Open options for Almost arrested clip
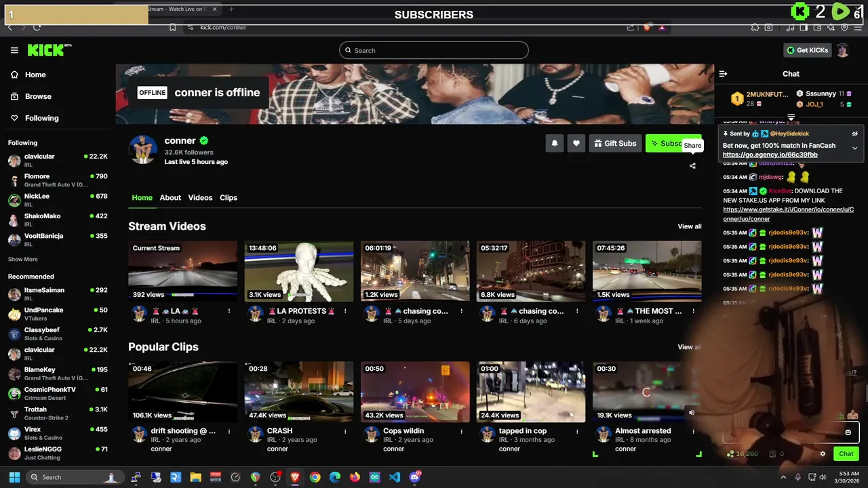This screenshot has height=488, width=868. click(693, 431)
